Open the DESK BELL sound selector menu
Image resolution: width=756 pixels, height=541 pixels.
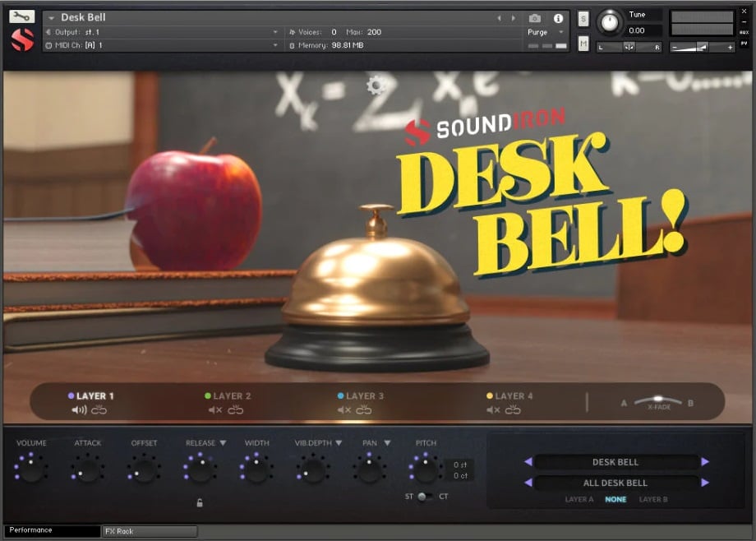[x=615, y=462]
